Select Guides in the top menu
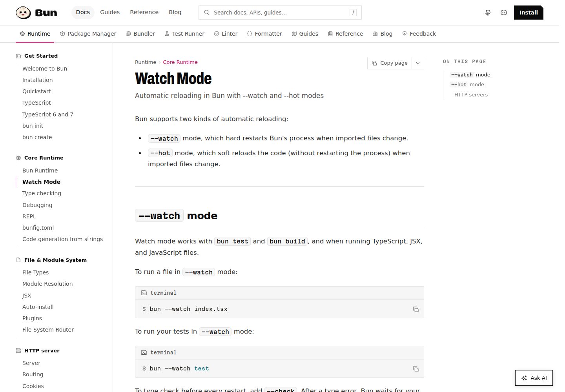565x392 pixels. (x=110, y=13)
